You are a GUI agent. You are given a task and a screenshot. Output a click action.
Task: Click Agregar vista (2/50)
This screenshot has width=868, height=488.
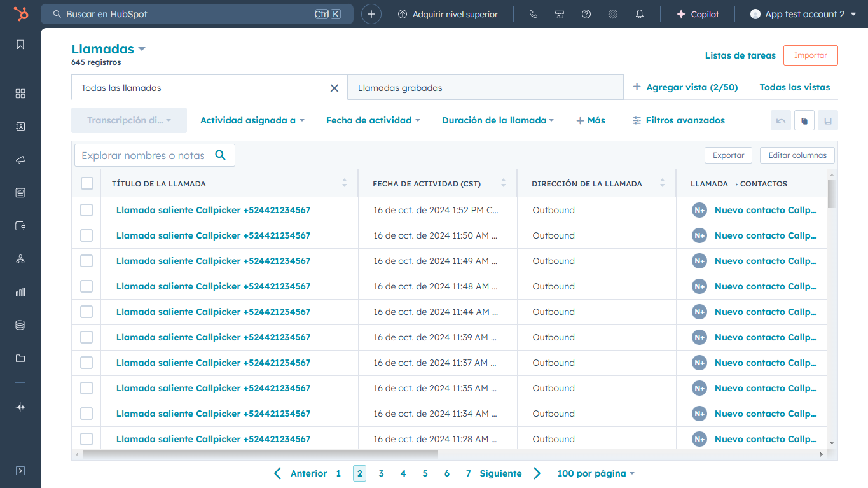point(685,87)
